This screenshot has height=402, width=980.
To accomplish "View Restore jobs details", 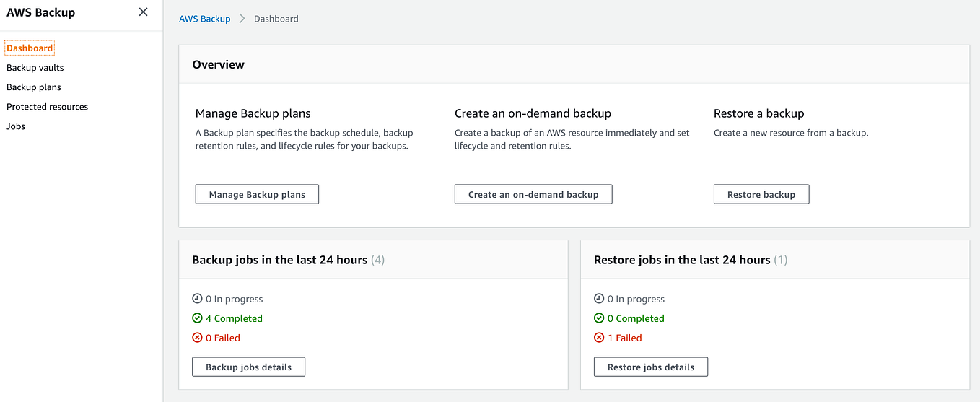I will pyautogui.click(x=651, y=367).
